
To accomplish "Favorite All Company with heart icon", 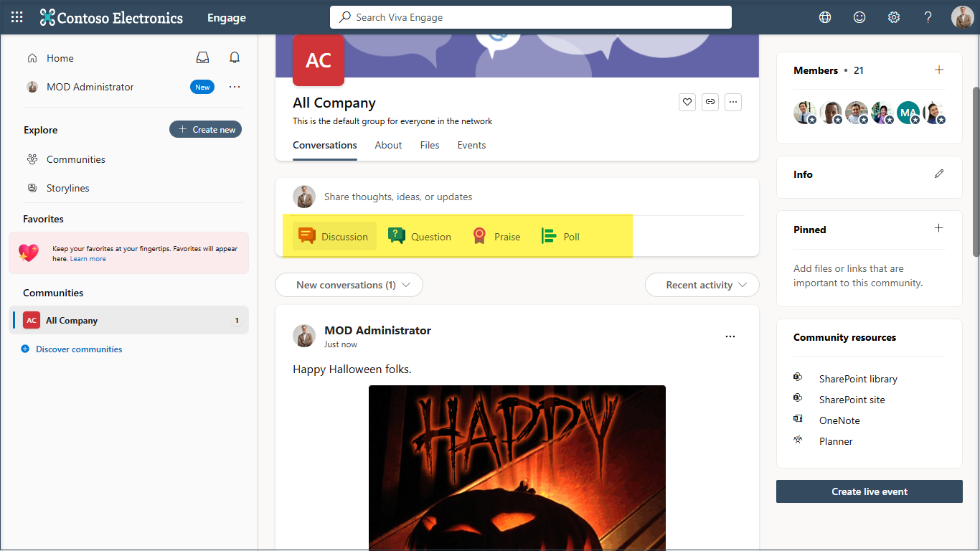I will pyautogui.click(x=687, y=102).
